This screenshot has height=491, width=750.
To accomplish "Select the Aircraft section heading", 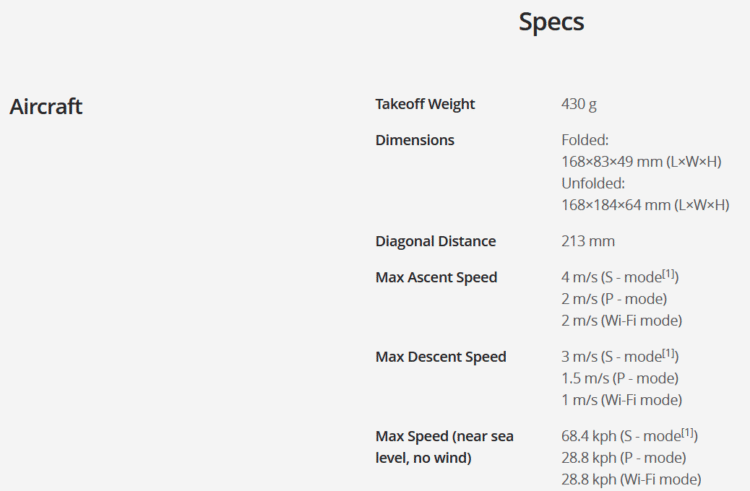I will 46,107.
